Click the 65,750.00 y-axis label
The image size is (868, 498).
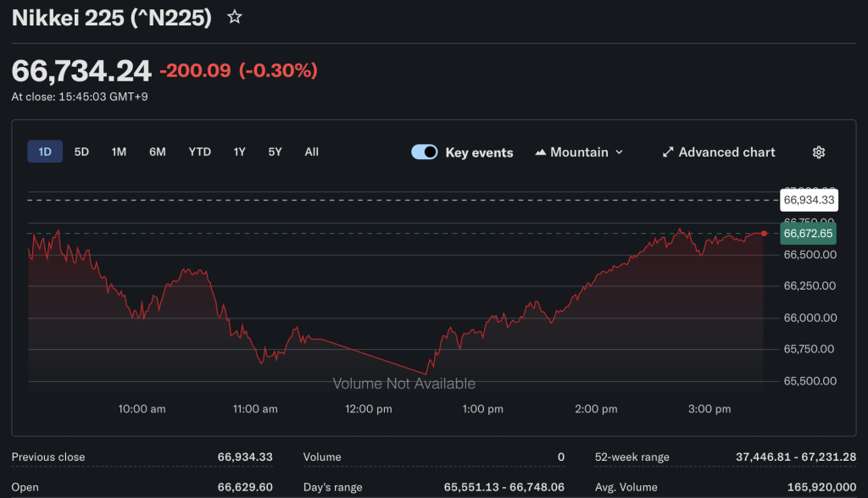(x=809, y=349)
